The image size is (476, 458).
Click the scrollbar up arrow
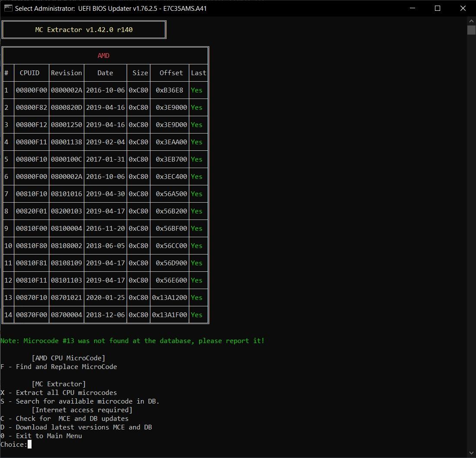point(471,21)
